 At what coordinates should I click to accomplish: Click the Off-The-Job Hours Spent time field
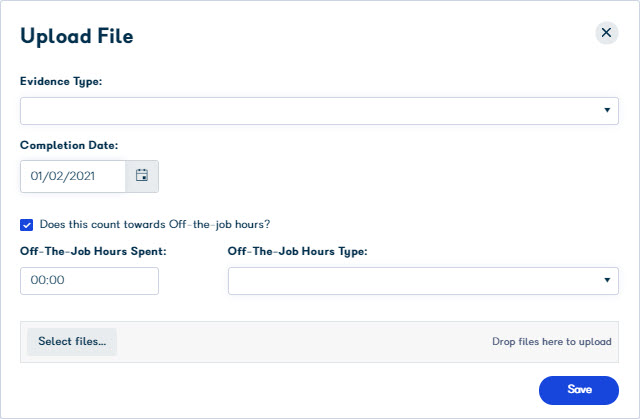pyautogui.click(x=89, y=281)
